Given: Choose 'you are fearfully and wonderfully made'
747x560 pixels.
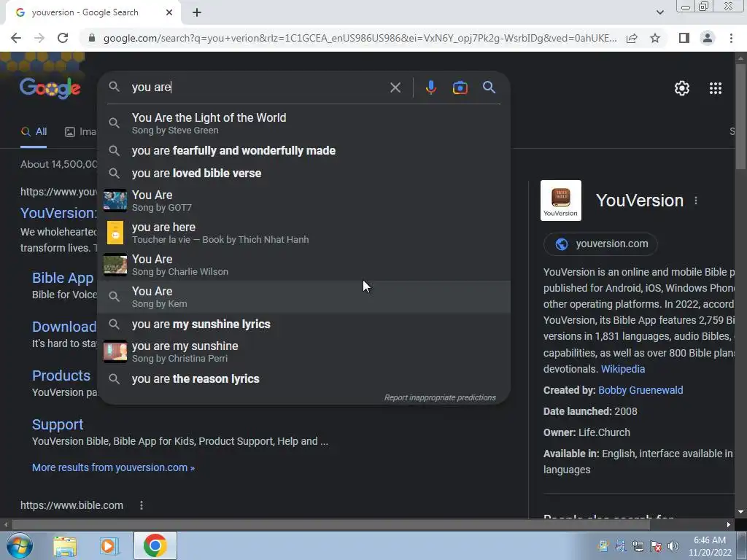Looking at the screenshot, I should 304,150.
